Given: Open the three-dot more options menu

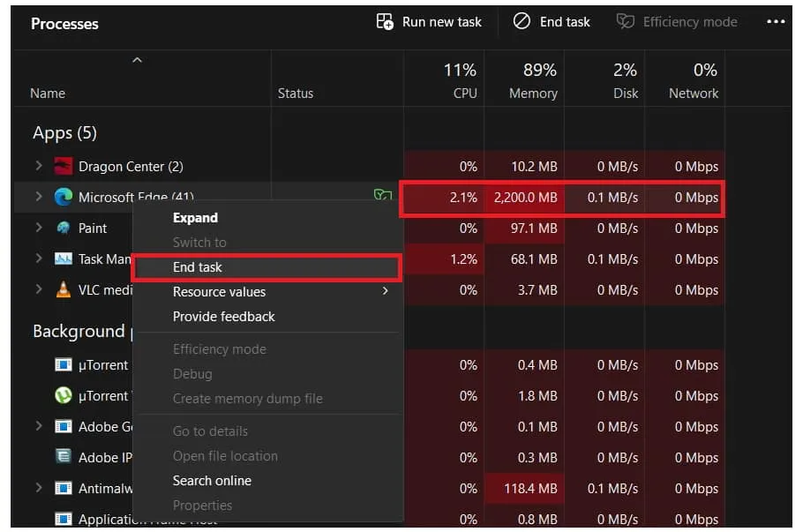Looking at the screenshot, I should pyautogui.click(x=776, y=21).
